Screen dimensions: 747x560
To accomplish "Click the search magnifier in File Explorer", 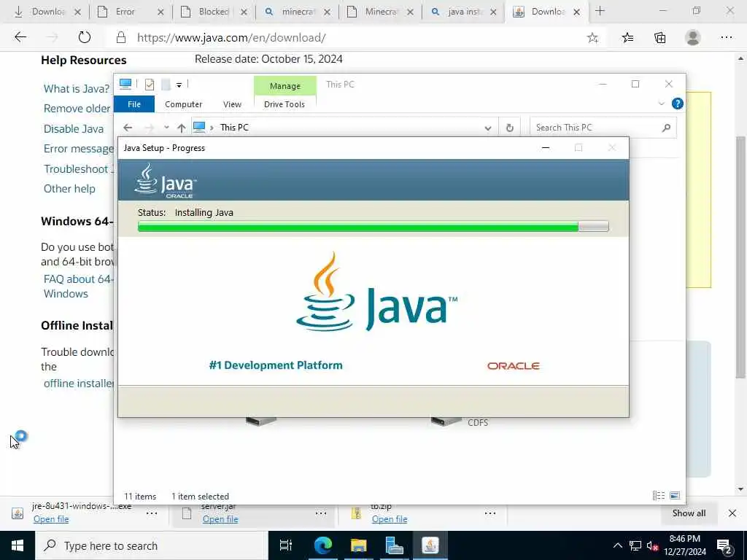I will 666,128.
